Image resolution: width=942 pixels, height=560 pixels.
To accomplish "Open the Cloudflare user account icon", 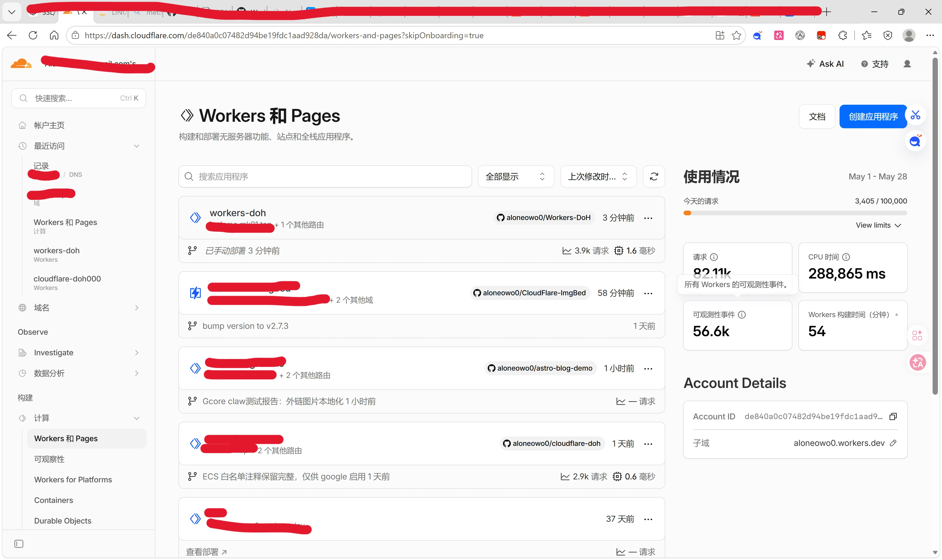I will coord(907,64).
